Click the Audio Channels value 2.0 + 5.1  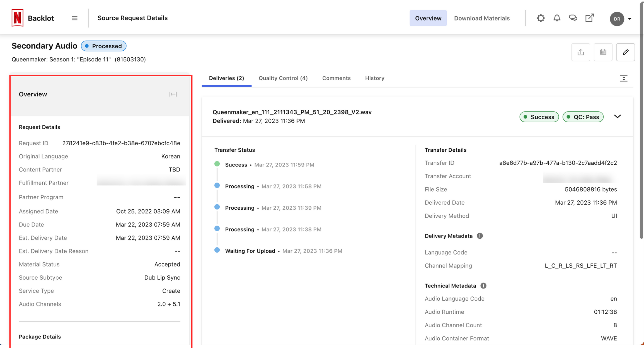[169, 304]
